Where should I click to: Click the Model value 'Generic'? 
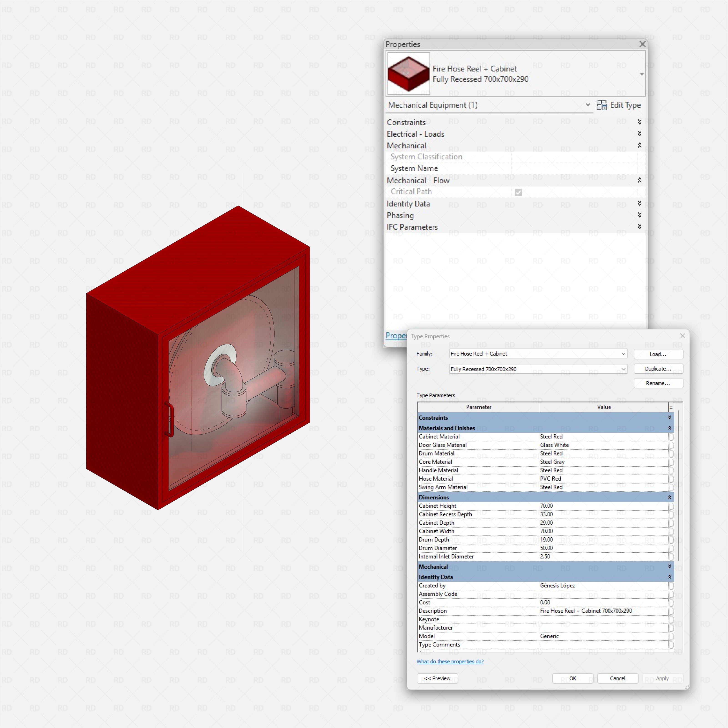[604, 636]
